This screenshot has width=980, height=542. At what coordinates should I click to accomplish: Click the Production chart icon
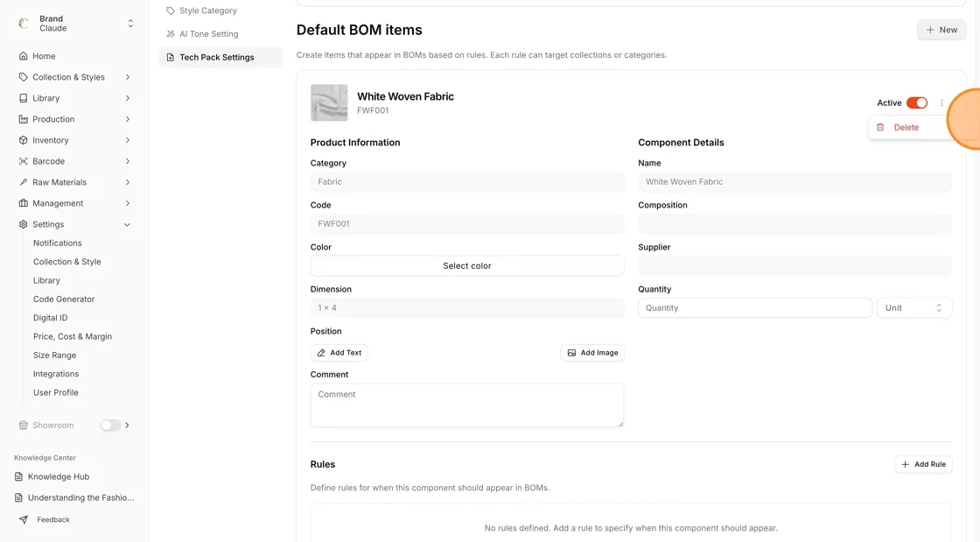pyautogui.click(x=23, y=119)
